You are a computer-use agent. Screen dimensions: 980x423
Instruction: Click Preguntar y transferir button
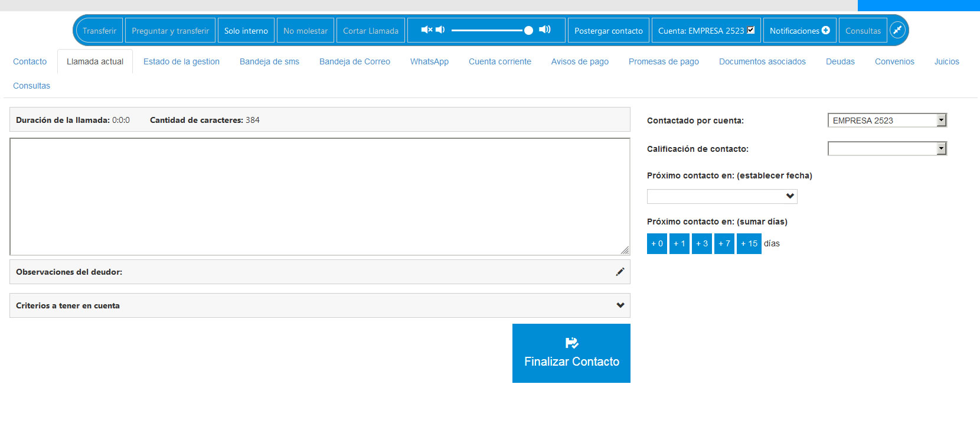(x=170, y=30)
